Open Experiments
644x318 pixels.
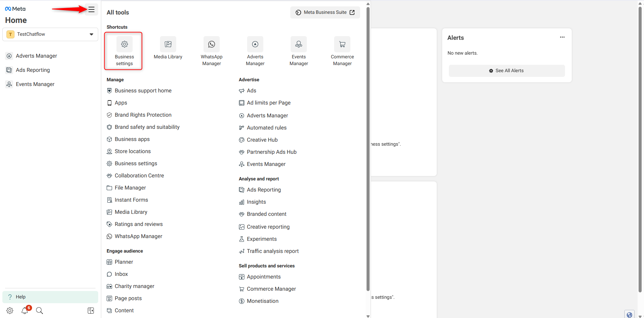(258, 239)
